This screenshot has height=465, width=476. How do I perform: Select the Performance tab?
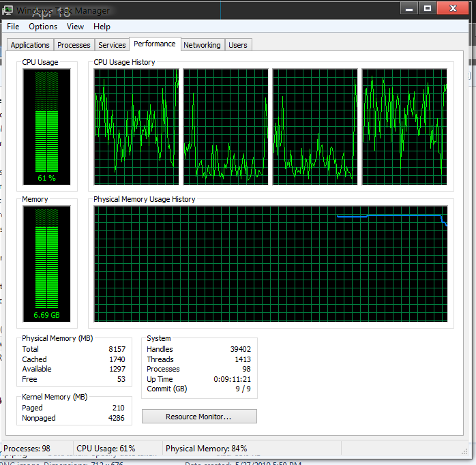pos(155,44)
